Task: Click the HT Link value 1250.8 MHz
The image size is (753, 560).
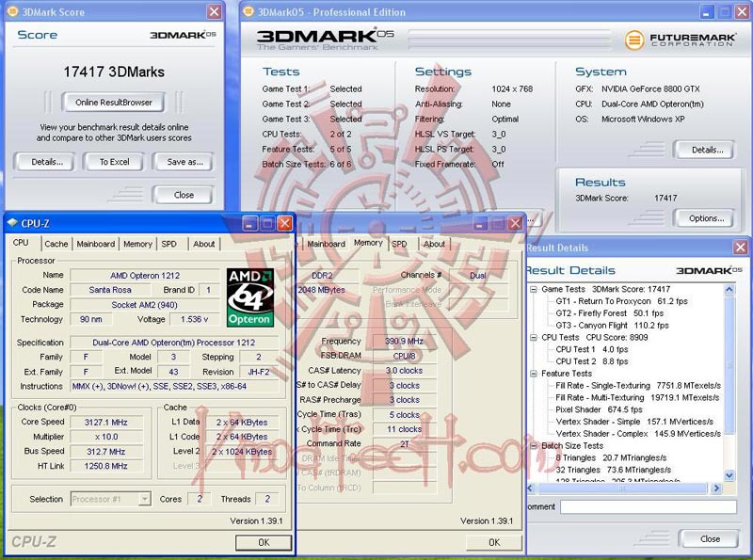Action: [x=106, y=466]
